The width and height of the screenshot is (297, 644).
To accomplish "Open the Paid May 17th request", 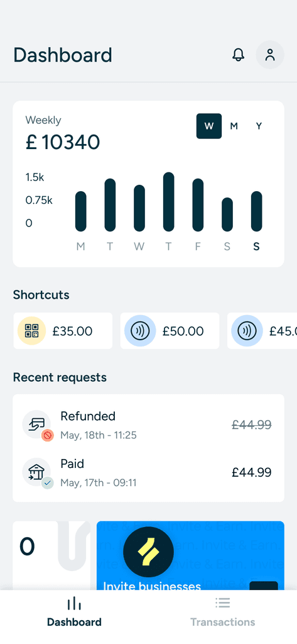I will (148, 472).
